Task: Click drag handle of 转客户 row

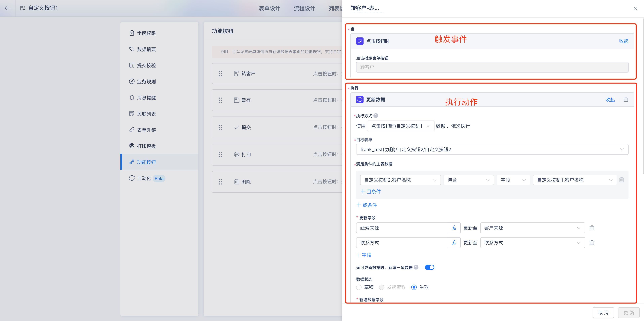Action: [x=220, y=73]
